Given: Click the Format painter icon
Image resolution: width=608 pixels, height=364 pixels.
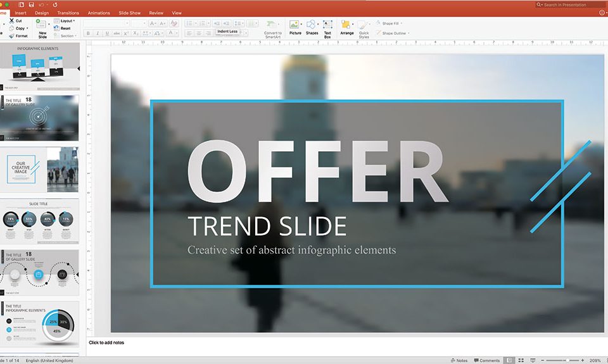Looking at the screenshot, I should (x=11, y=35).
